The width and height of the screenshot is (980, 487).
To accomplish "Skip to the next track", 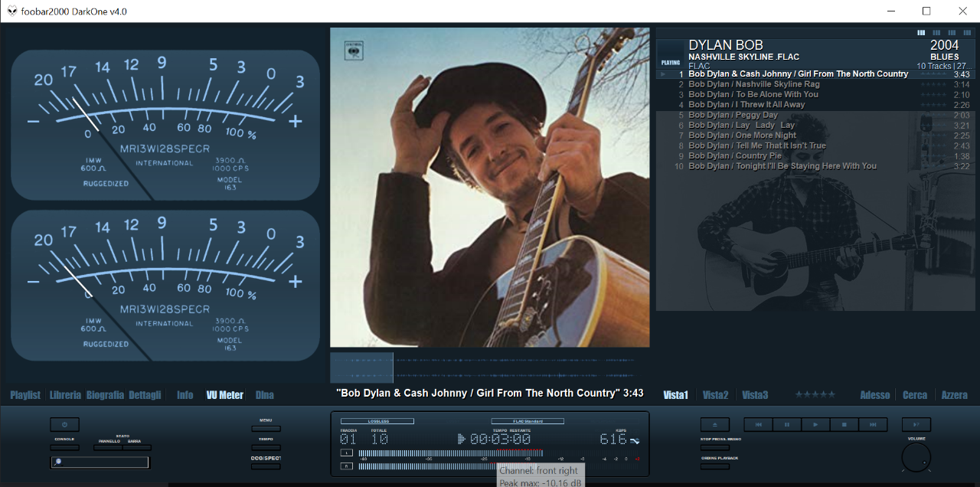I will [873, 424].
